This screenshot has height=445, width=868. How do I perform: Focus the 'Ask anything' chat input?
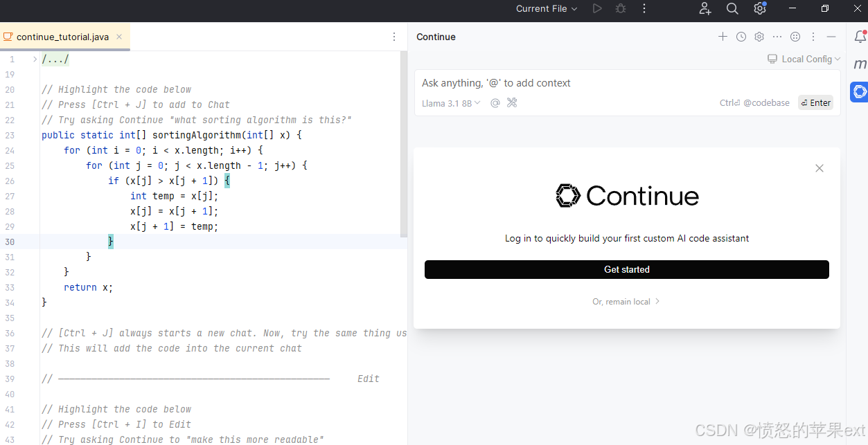coord(627,83)
